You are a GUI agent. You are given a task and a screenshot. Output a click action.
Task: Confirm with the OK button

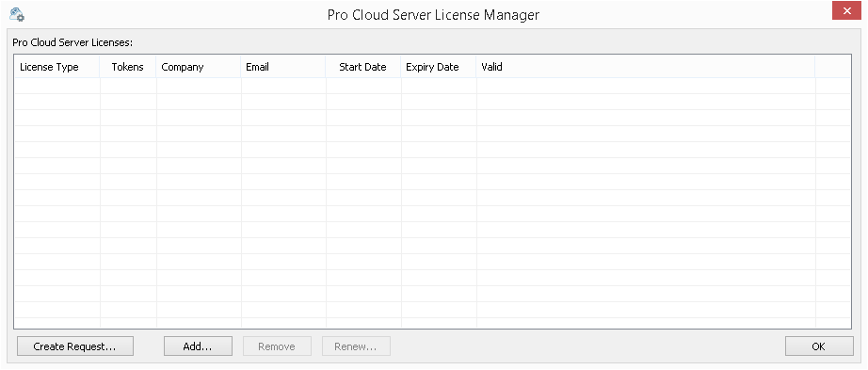[819, 346]
